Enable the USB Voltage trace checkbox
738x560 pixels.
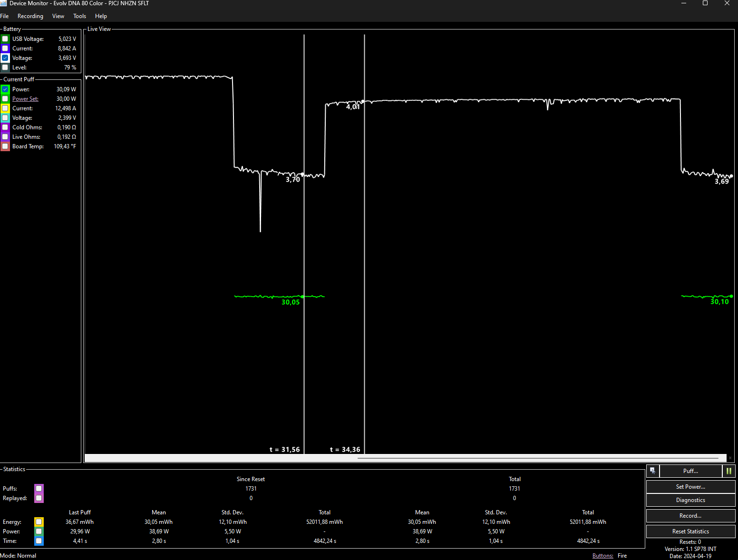click(x=5, y=39)
